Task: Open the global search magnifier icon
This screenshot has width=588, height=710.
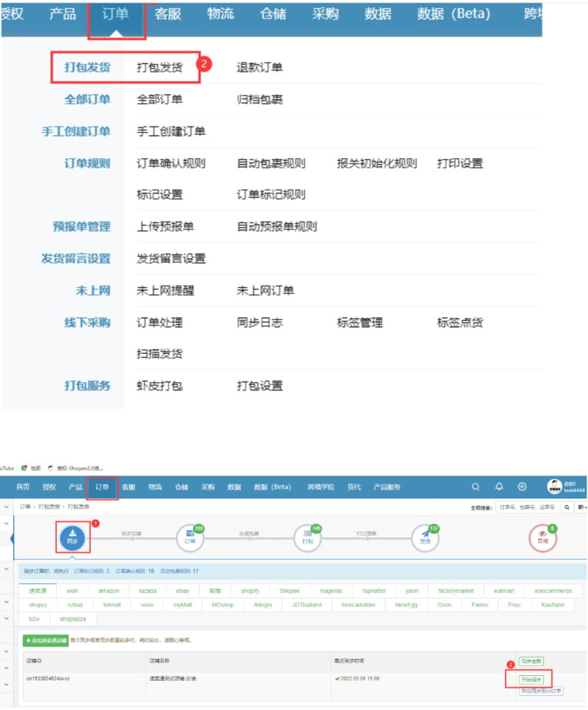Action: pos(475,487)
